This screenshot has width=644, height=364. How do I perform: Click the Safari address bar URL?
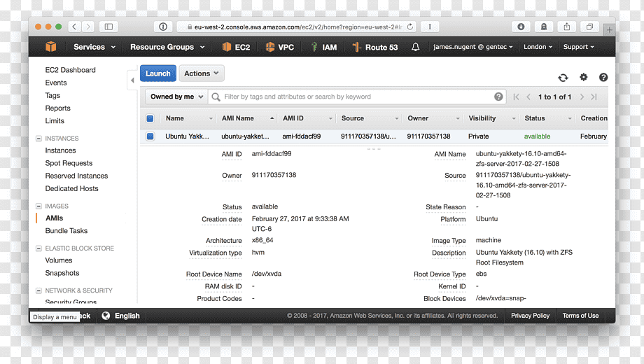[297, 27]
